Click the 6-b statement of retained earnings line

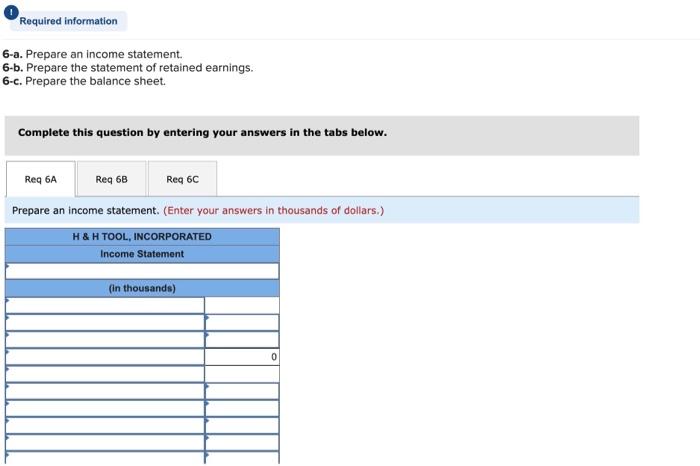(x=128, y=68)
